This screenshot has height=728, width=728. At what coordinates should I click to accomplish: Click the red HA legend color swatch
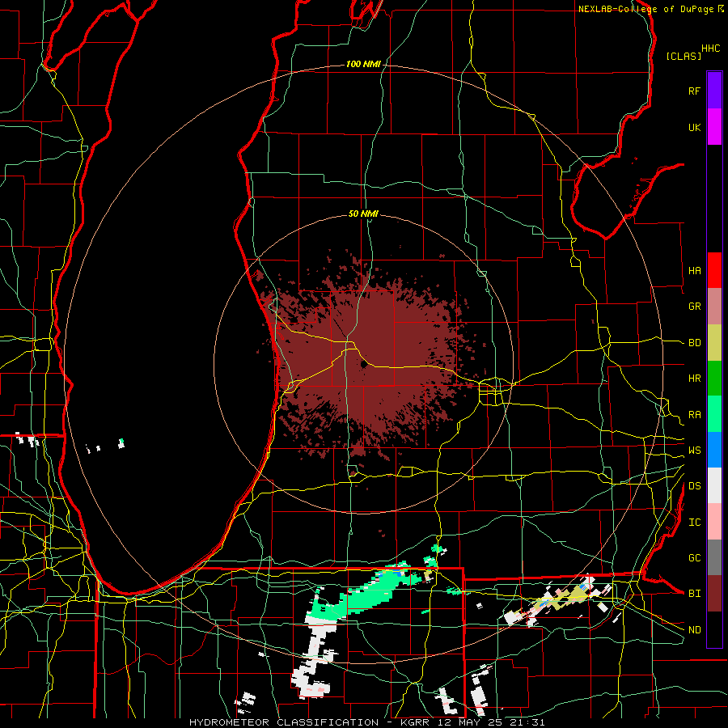coord(714,270)
